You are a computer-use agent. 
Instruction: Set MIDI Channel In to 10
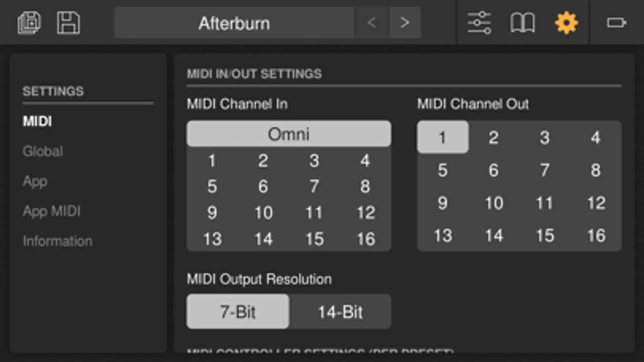(263, 213)
